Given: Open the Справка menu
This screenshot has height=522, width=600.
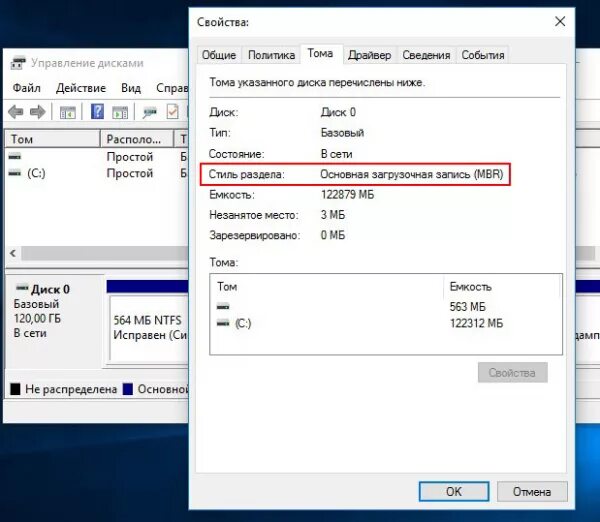Looking at the screenshot, I should pos(172,88).
